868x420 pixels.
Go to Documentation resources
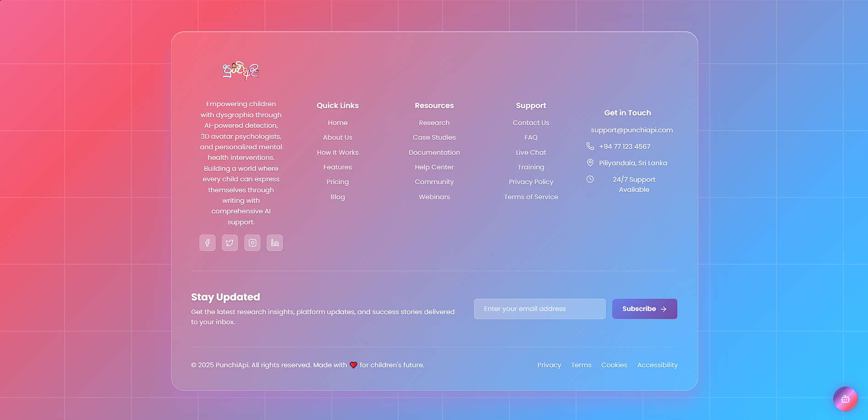[x=434, y=153]
